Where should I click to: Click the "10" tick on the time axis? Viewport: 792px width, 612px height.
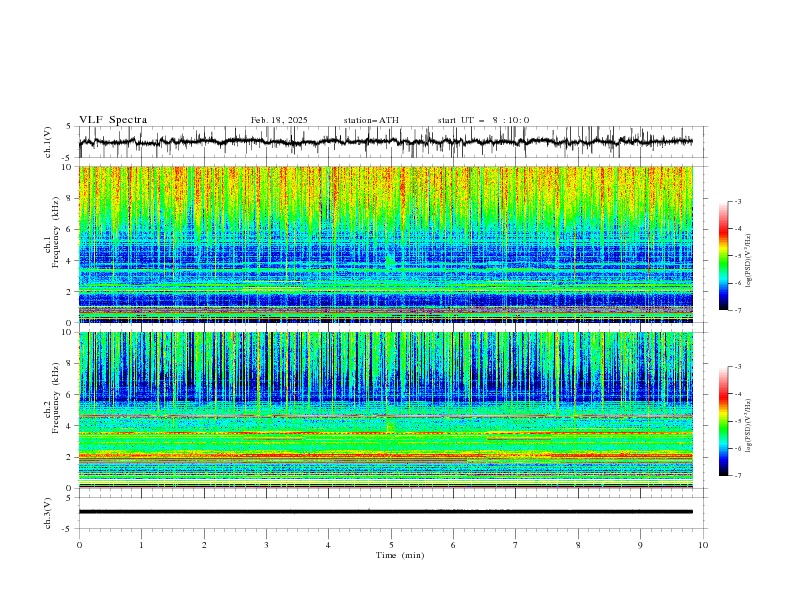tap(703, 545)
